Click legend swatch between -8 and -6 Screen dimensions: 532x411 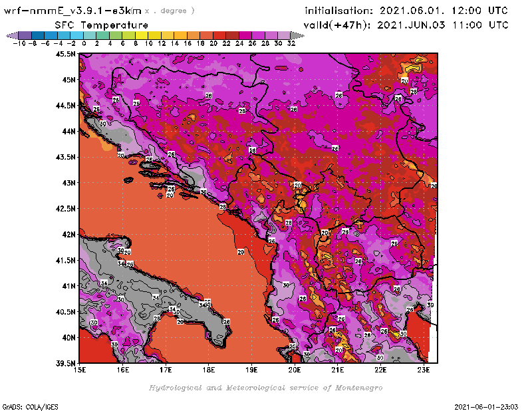tap(38, 35)
